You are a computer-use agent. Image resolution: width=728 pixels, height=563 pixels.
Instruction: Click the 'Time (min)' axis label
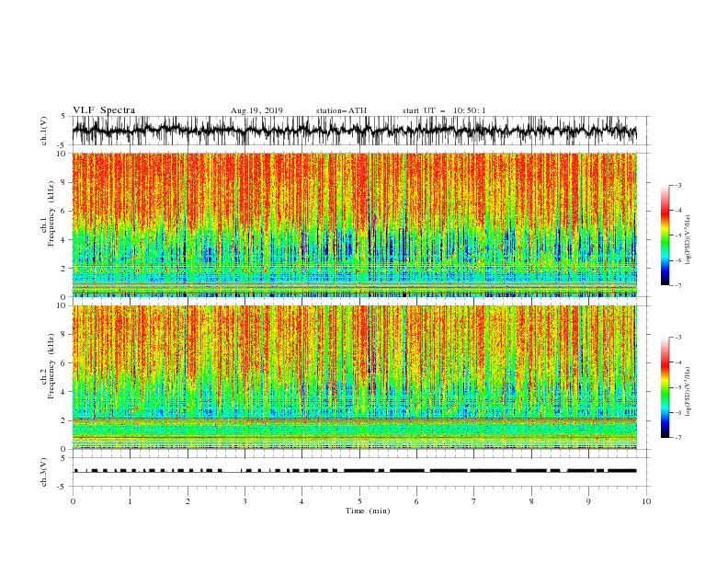(x=368, y=511)
